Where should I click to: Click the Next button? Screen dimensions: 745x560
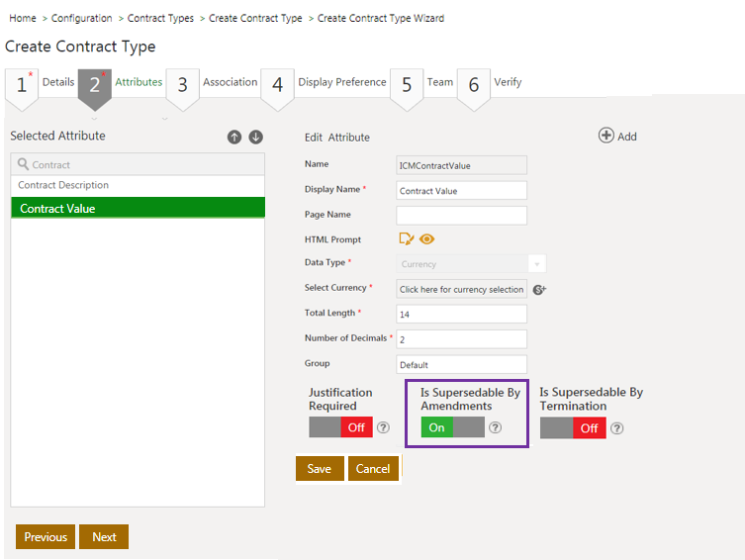104,536
